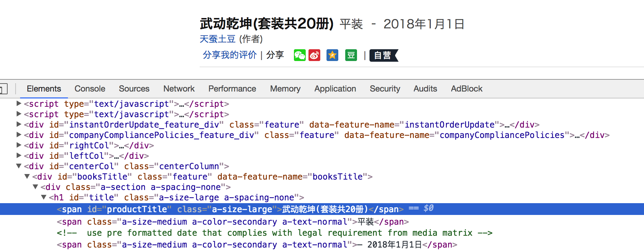Click the 自营 badge

point(384,55)
